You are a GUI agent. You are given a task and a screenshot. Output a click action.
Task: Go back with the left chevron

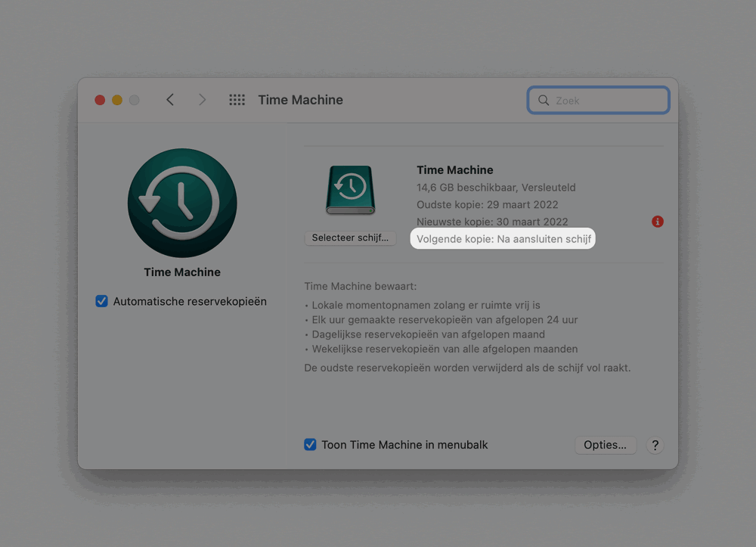[170, 100]
